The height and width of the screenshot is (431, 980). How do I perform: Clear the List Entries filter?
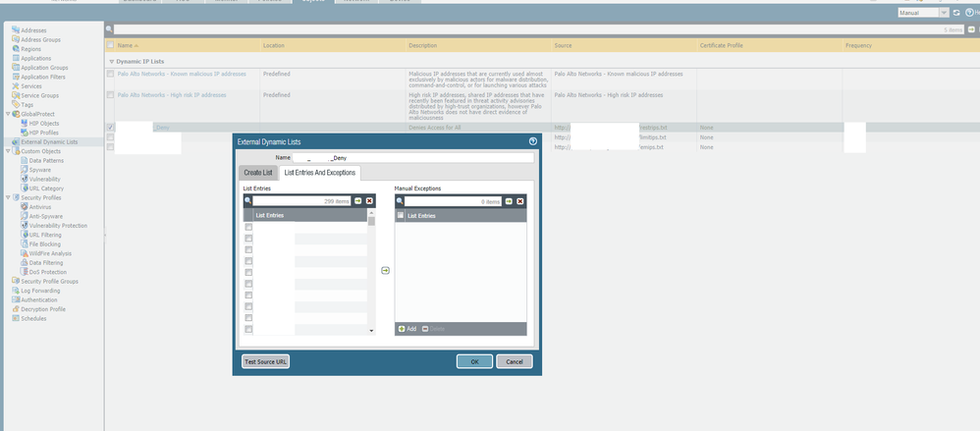[369, 201]
